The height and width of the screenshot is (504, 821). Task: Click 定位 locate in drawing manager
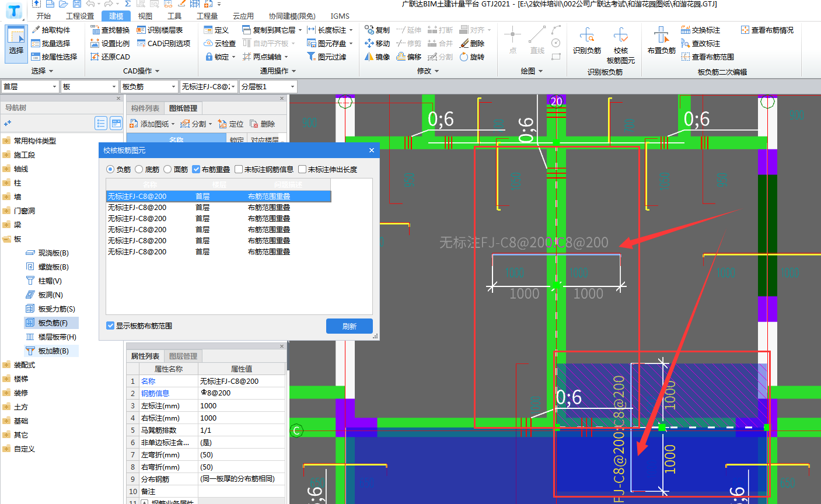pos(230,124)
